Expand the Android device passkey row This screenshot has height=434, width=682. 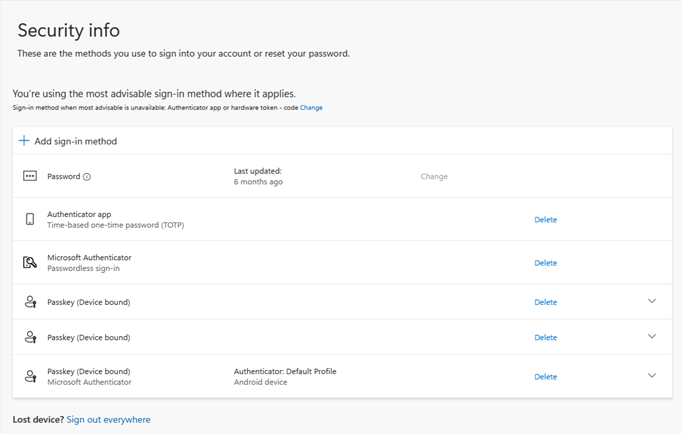point(652,375)
